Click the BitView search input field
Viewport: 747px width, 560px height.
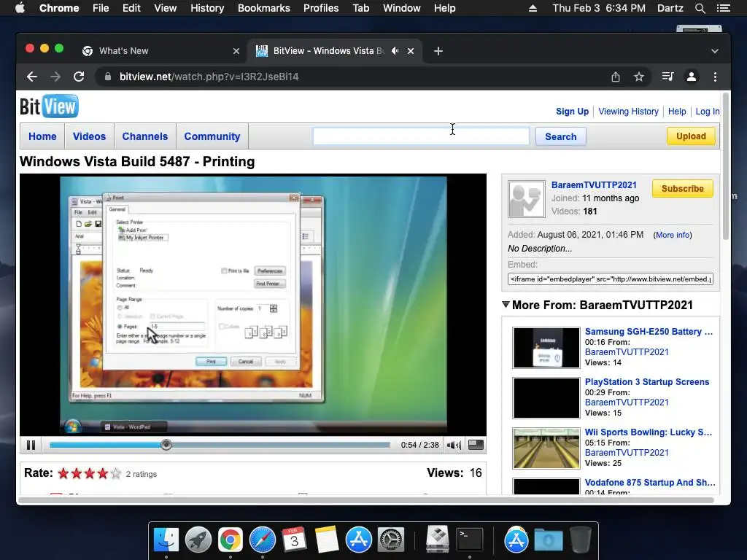421,136
